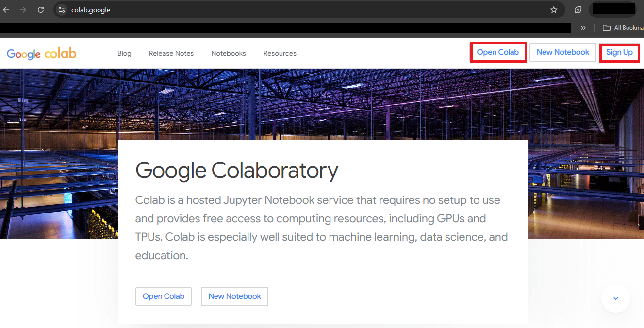Open the Resources navigation item

pos(280,53)
